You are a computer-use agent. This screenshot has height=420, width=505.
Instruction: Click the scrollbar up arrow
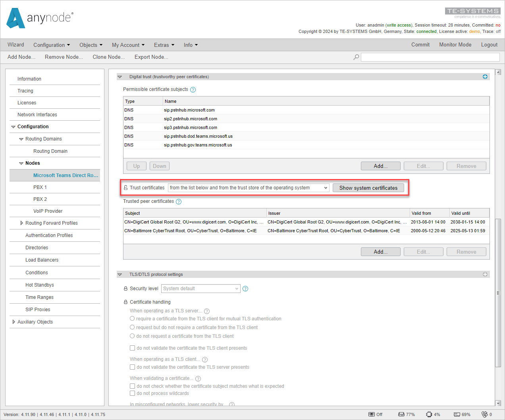click(x=498, y=72)
